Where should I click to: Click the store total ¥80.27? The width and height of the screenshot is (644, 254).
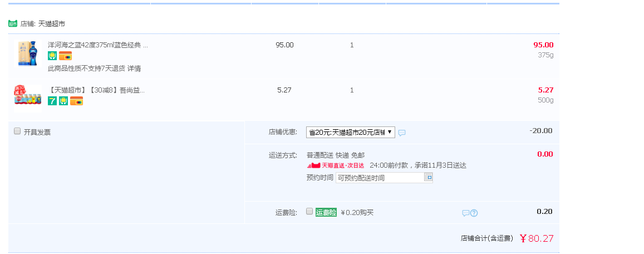[x=537, y=238]
